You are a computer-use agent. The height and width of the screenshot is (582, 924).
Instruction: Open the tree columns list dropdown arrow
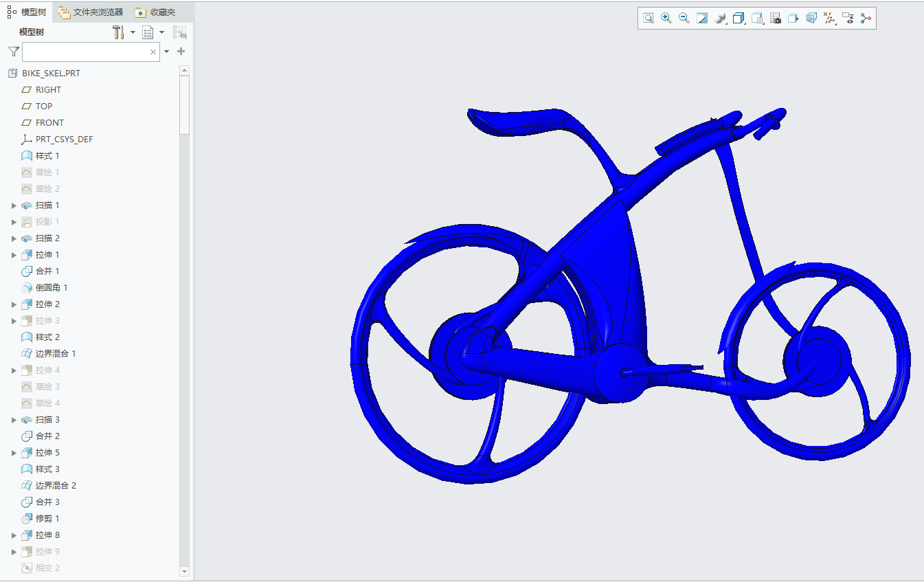click(162, 32)
